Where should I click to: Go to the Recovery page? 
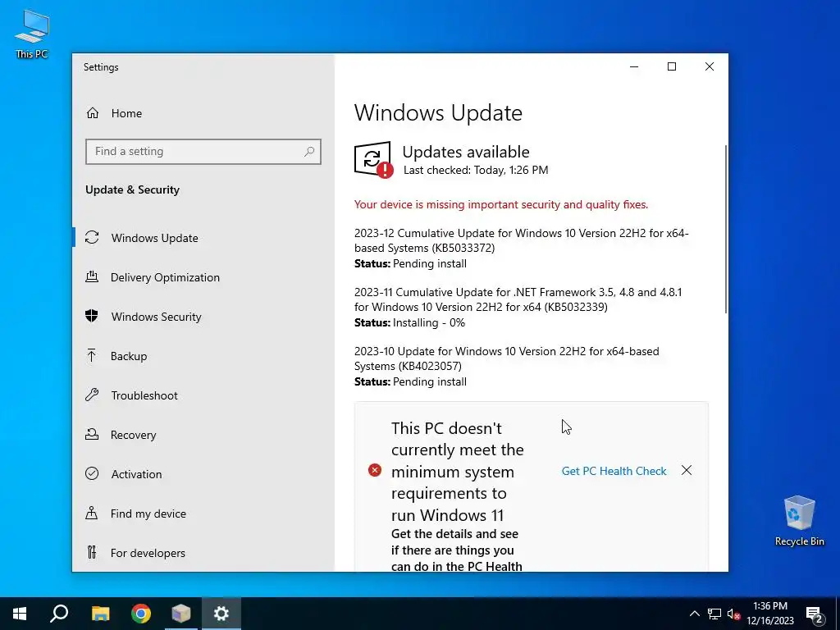(203, 435)
